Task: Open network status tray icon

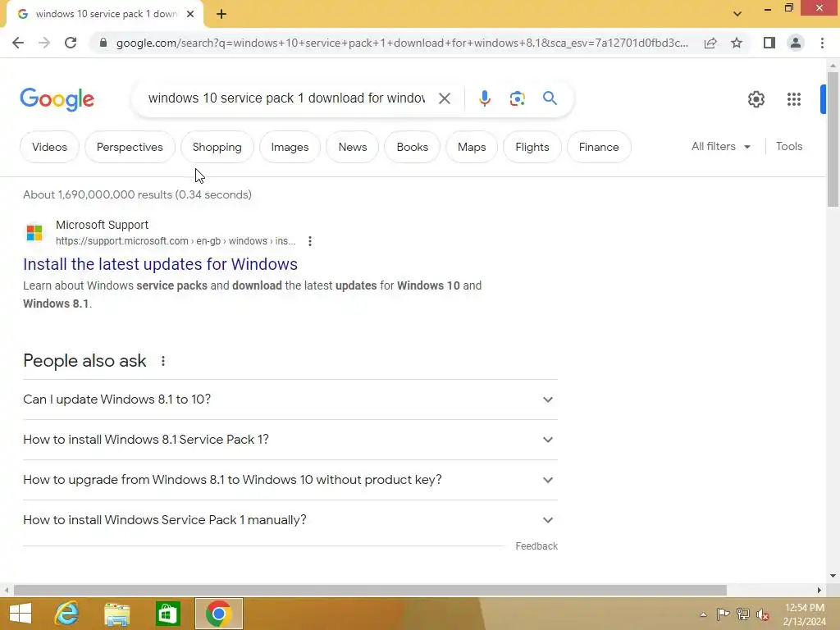Action: [x=743, y=614]
